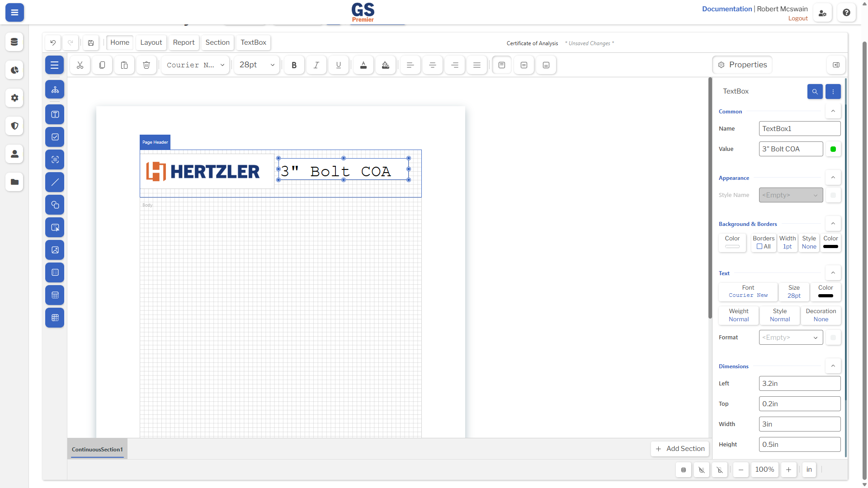Open the Documentation link
868x488 pixels.
click(727, 9)
